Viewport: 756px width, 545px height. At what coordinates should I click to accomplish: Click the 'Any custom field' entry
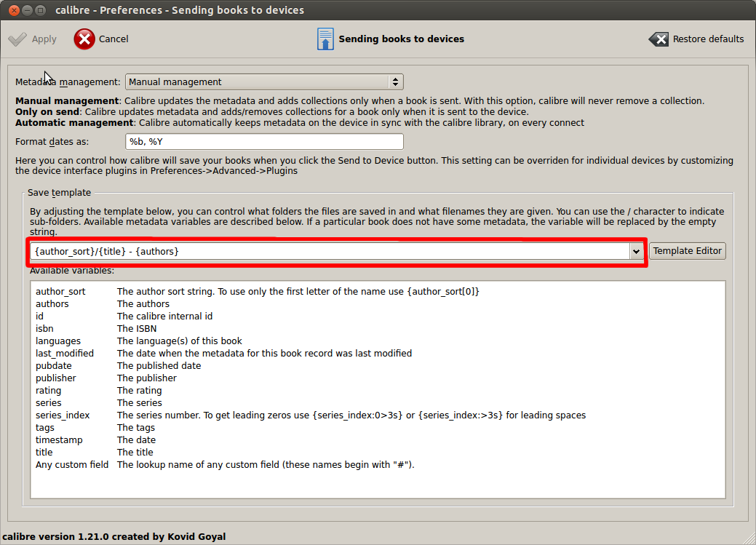(x=72, y=464)
